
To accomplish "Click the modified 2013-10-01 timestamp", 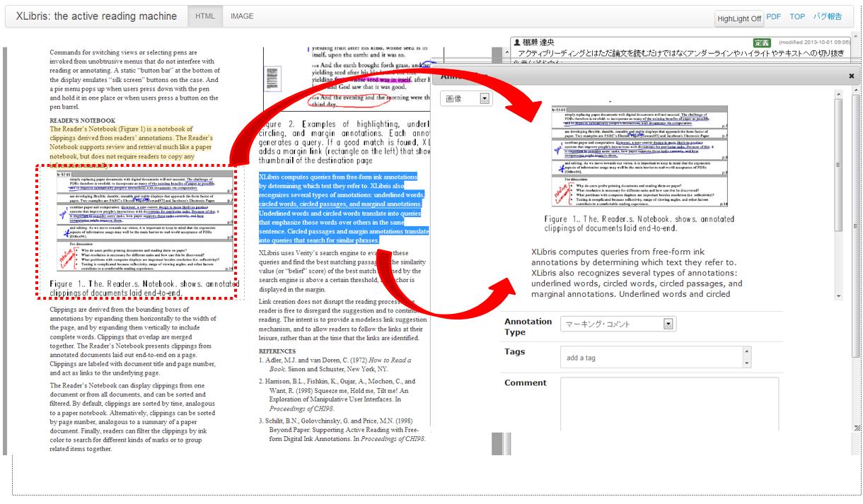I will pos(814,42).
